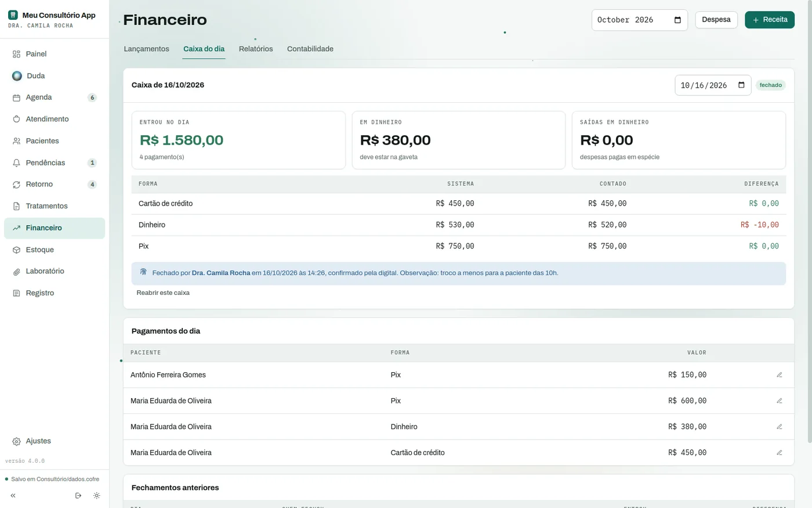Screen dimensions: 812x508
Task: Open the Painel dashboard icon
Action: tap(16, 54)
